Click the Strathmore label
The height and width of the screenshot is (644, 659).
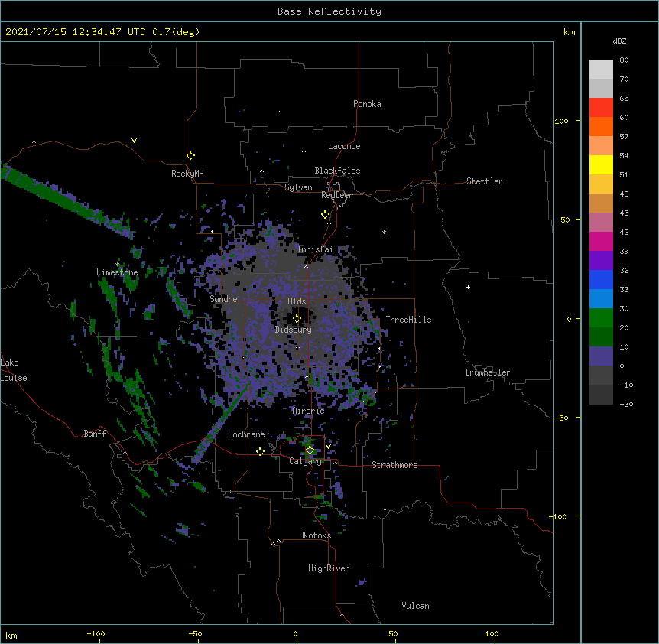(x=394, y=465)
